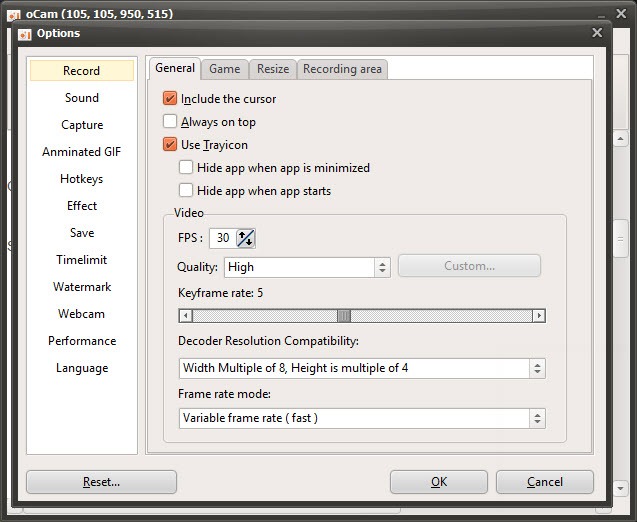Screen dimensions: 637x522
Task: Select Record in the sidebar
Action: (82, 71)
